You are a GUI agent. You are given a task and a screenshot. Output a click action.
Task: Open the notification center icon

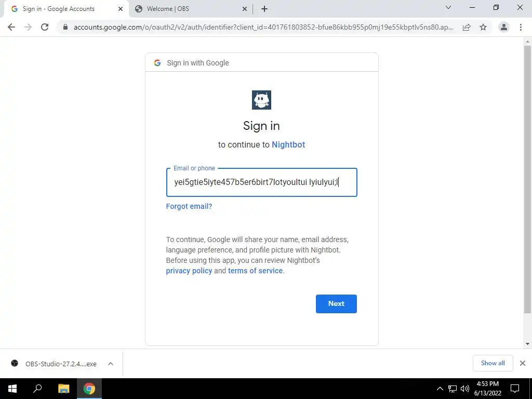point(515,389)
